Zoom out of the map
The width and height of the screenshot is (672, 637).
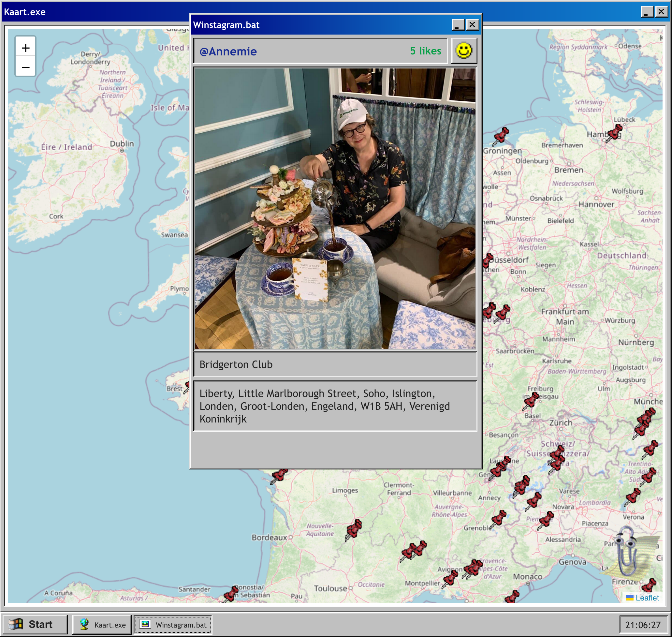point(25,67)
